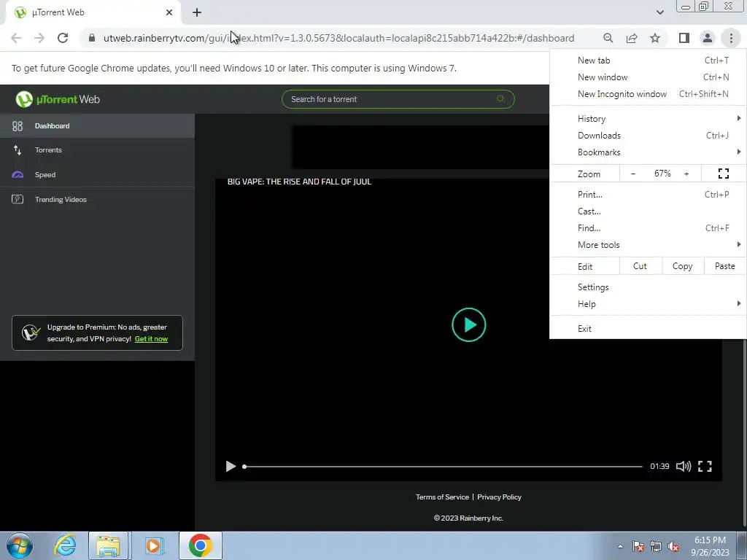Select Cast... from Chrome menu
747x560 pixels.
(x=648, y=211)
